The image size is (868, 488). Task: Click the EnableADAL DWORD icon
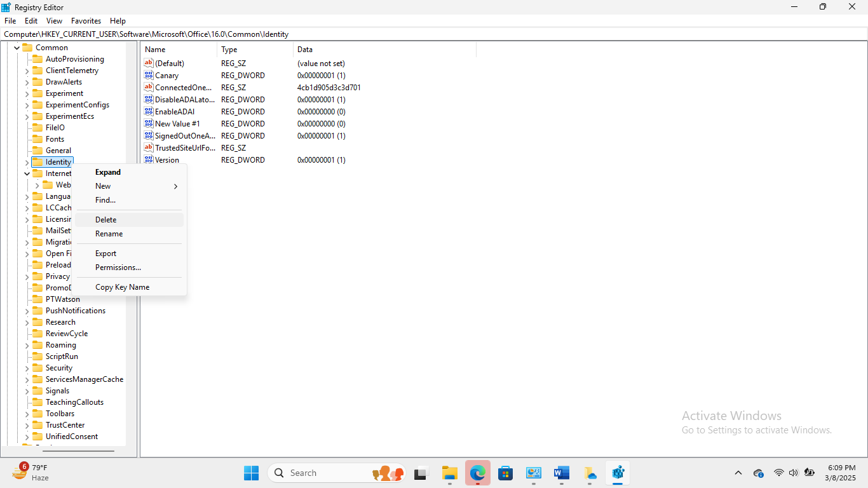click(x=149, y=111)
